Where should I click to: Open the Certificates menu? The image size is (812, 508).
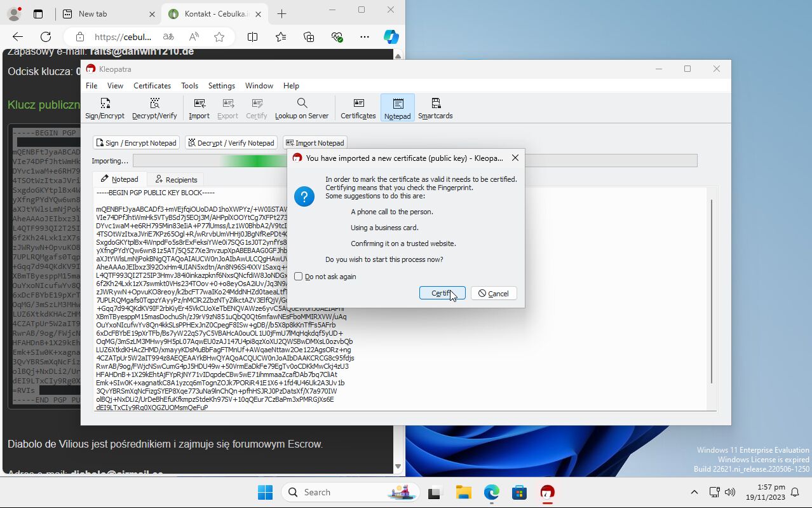point(152,86)
